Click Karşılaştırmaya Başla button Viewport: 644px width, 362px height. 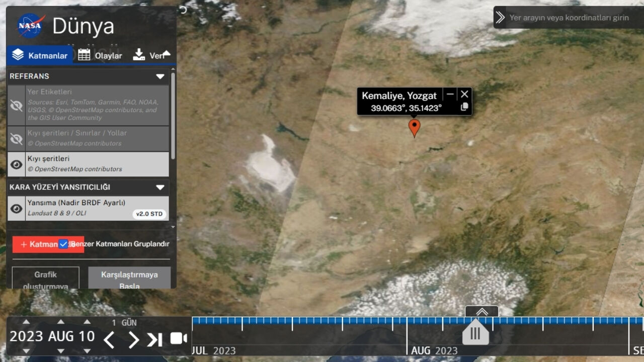coord(129,278)
